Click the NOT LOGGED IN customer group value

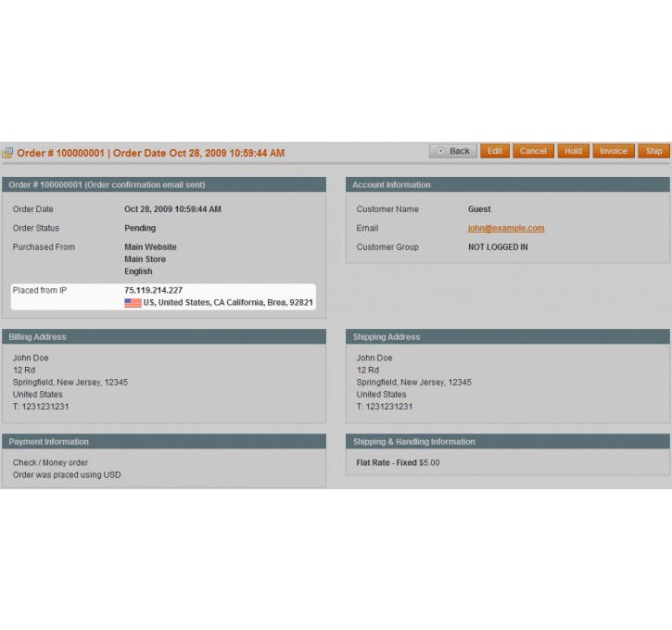pyautogui.click(x=498, y=247)
